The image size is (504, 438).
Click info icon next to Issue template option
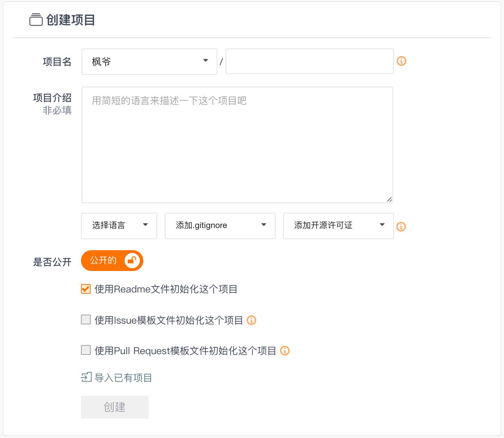(x=251, y=320)
